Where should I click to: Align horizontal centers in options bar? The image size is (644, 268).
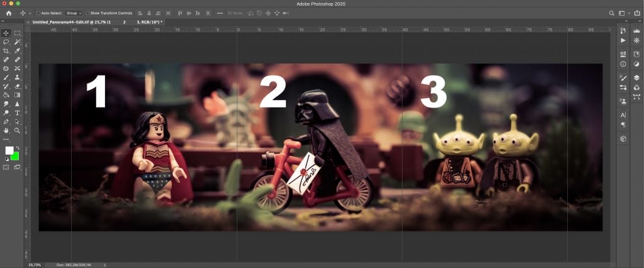coord(149,13)
